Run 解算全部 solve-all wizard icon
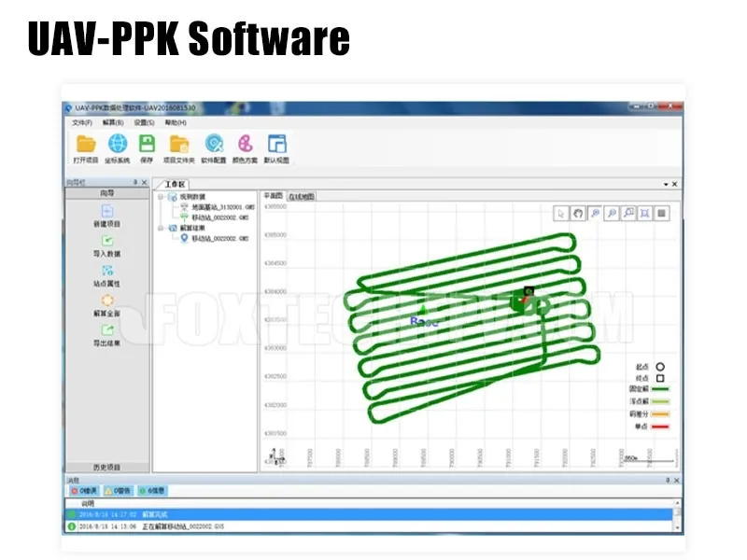747x560 pixels. tap(107, 301)
